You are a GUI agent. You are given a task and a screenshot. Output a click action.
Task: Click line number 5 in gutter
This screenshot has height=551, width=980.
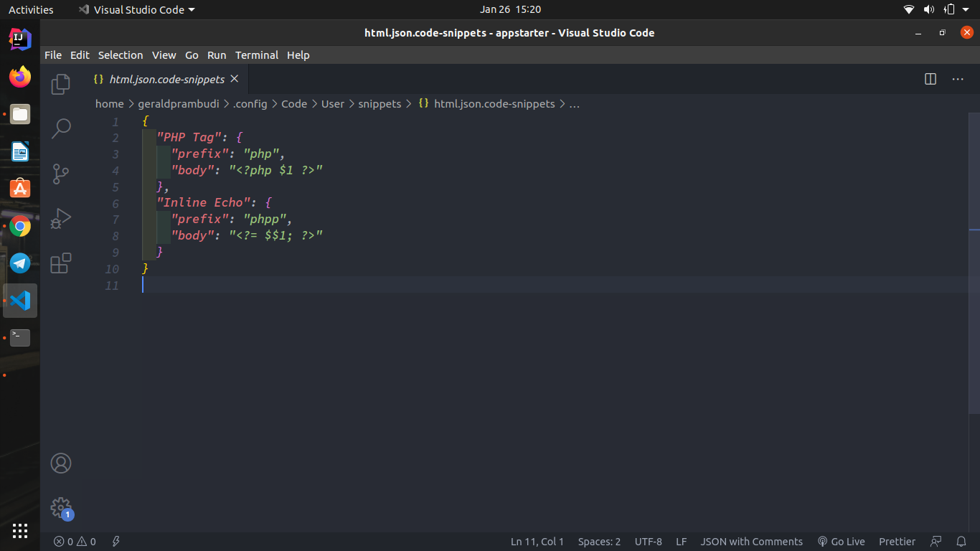pos(116,187)
